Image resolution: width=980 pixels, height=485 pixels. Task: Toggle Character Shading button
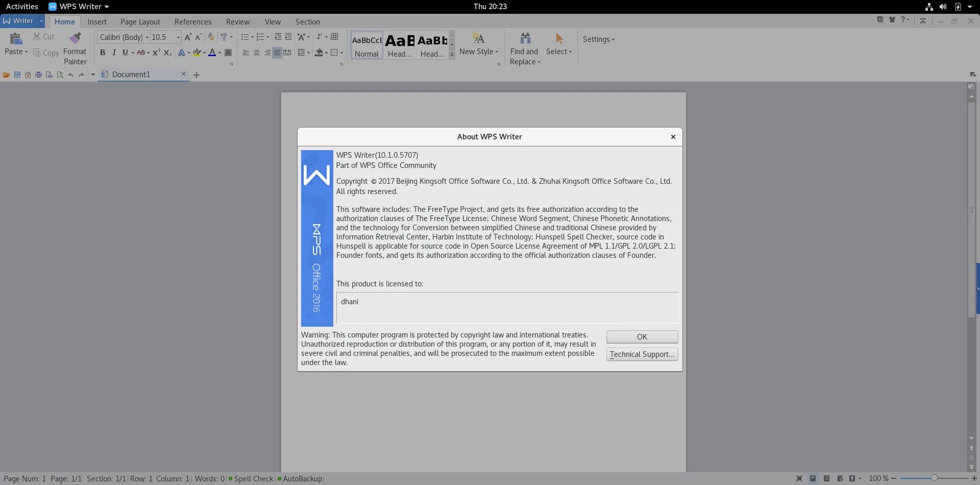click(x=228, y=53)
